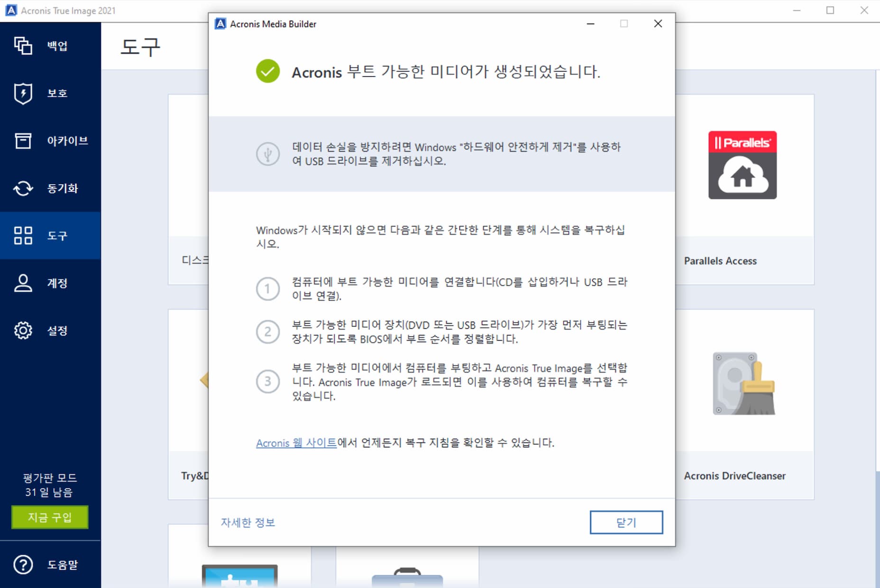Open the 백업 (Backup) sidebar icon
Viewport: 880px width, 588px height.
pos(23,46)
